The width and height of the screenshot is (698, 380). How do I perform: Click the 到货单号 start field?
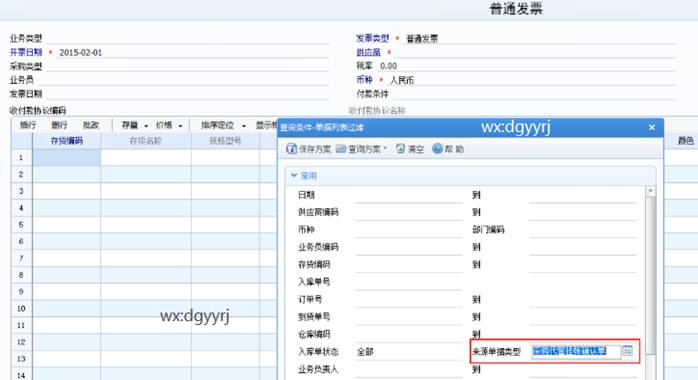point(409,316)
